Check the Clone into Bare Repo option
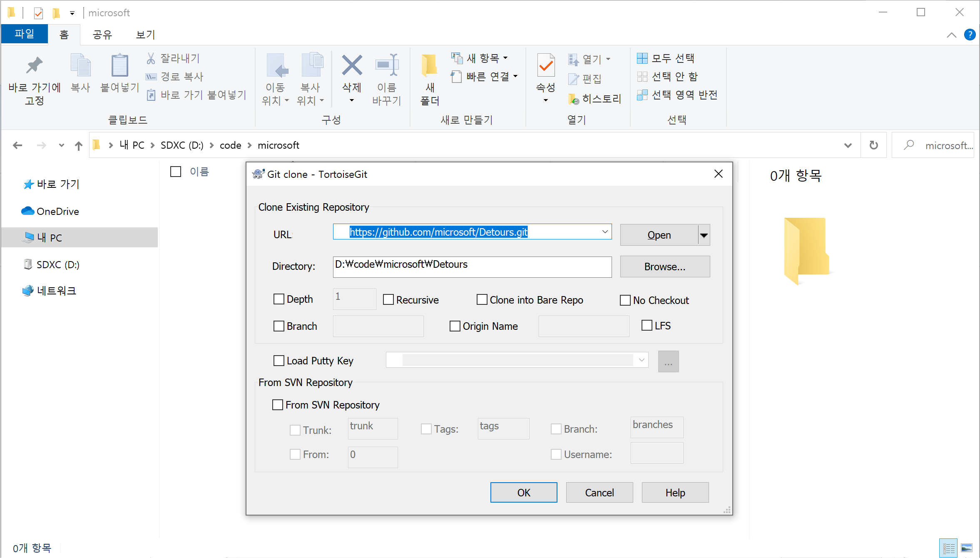 pyautogui.click(x=482, y=300)
